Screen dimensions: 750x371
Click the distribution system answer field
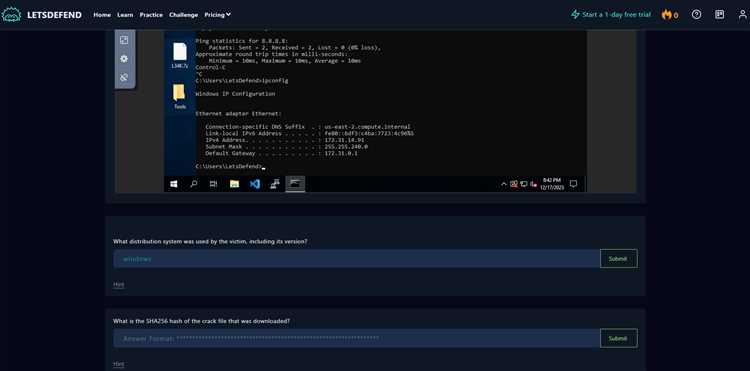pyautogui.click(x=356, y=259)
